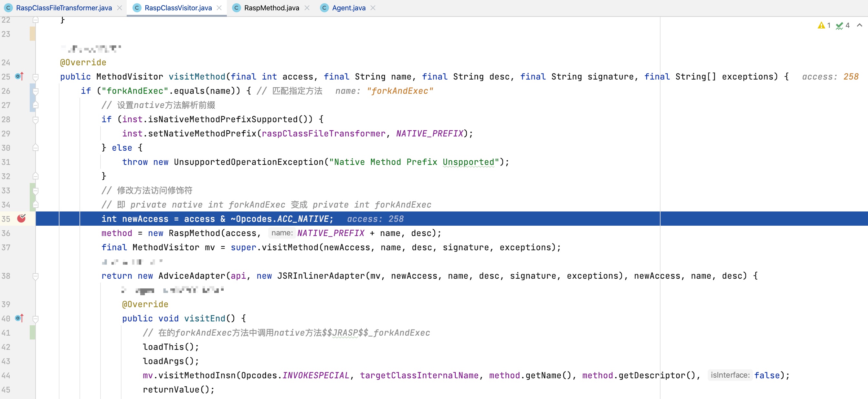Click the name: parameter hint on line 36
This screenshot has width=868, height=399.
click(282, 233)
